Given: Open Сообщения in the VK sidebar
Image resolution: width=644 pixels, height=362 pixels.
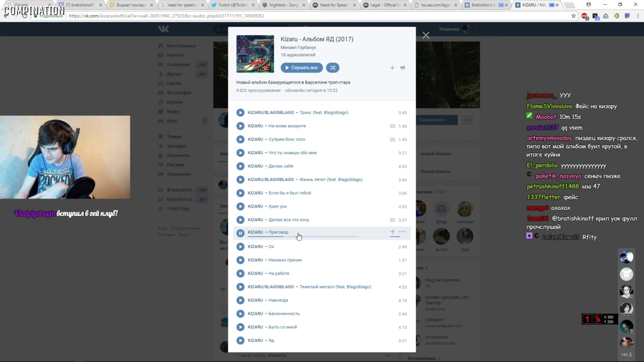Looking at the screenshot, I should click(179, 65).
